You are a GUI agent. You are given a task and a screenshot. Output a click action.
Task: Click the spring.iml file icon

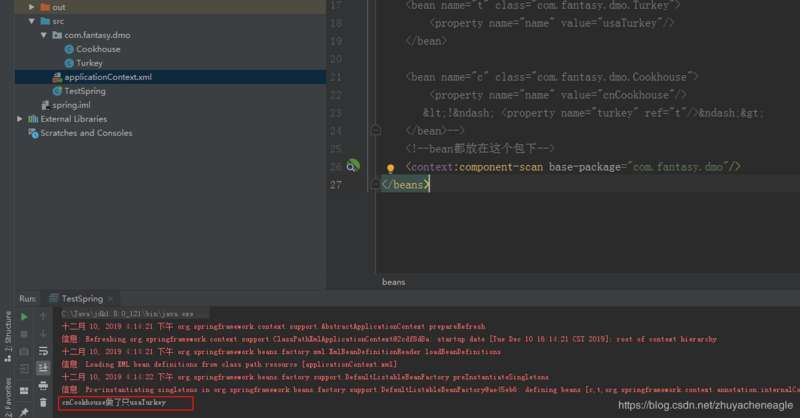click(45, 105)
